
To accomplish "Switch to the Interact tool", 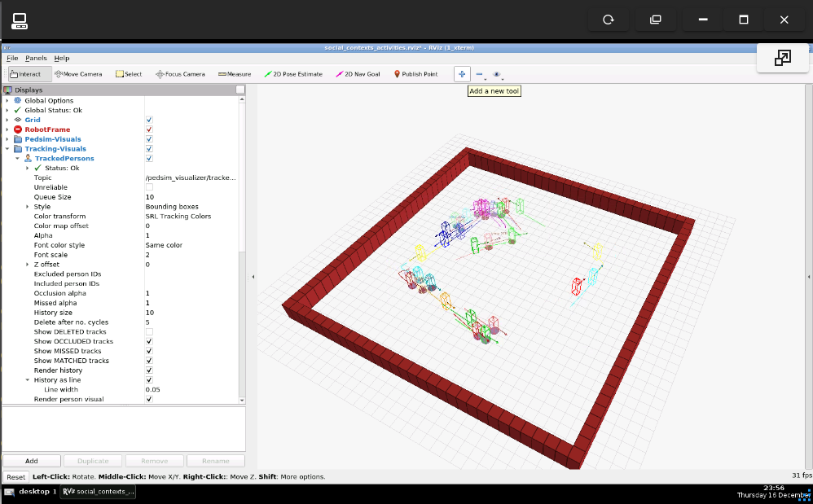I will point(24,74).
